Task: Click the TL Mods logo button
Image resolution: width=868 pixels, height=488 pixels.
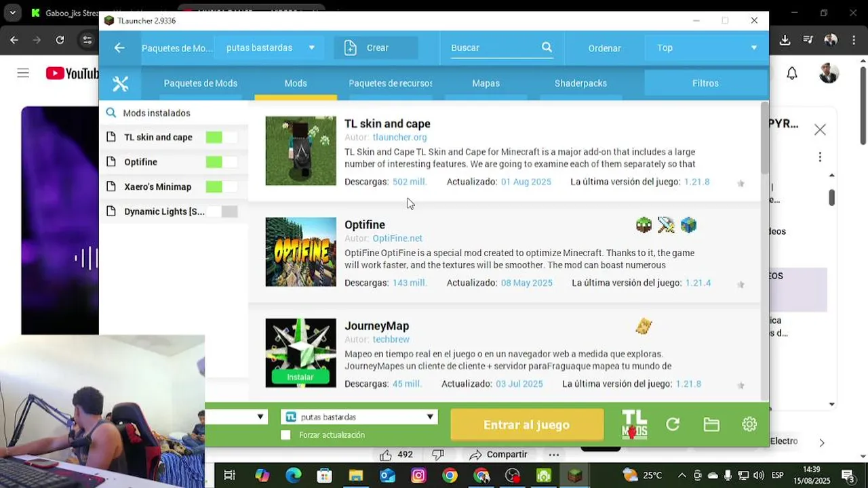Action: pos(635,424)
